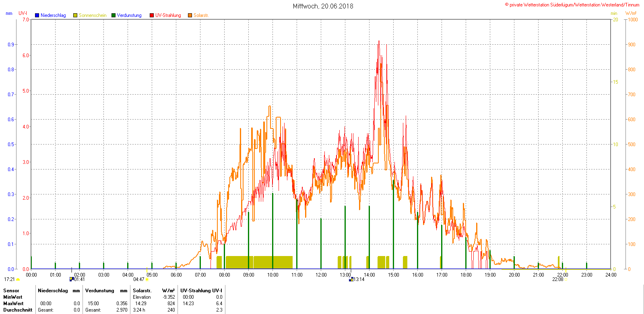Viewport: 644px width, 314px height.
Task: Click the green Verdunstung legend swatch
Action: coord(114,15)
